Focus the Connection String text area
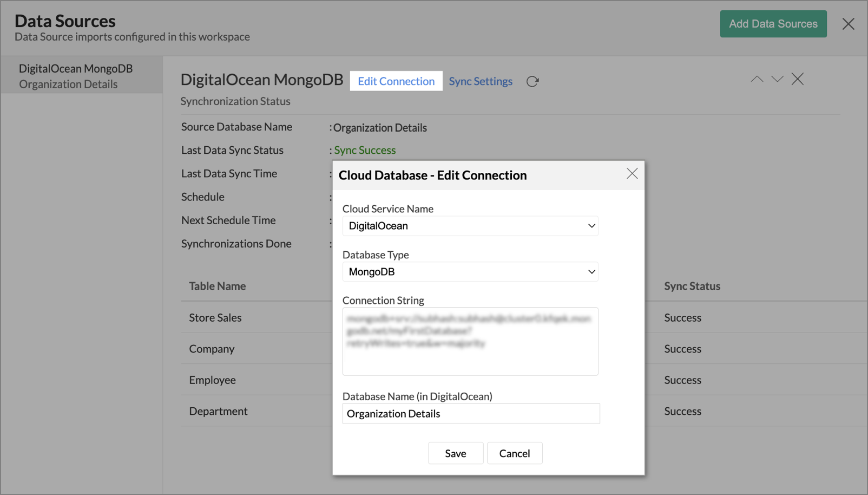Viewport: 868px width, 495px height. click(x=470, y=341)
